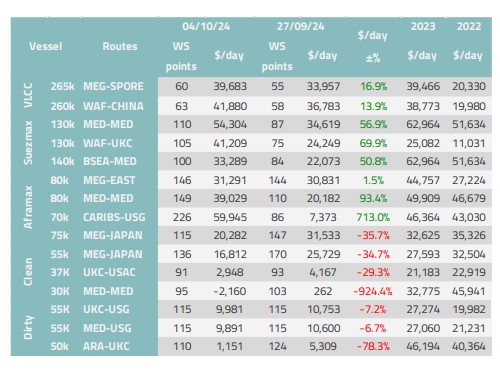Select the 59,945 $/day cell
The image size is (500, 371).
[230, 217]
